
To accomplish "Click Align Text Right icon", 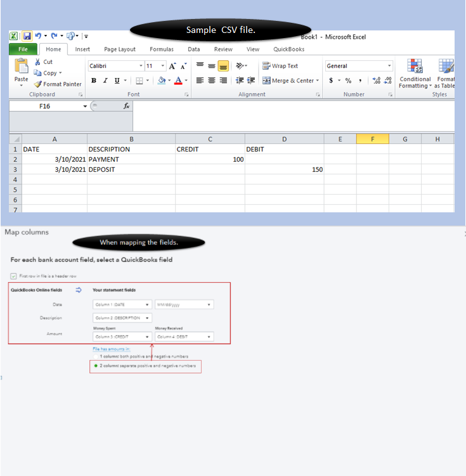I will [x=223, y=80].
